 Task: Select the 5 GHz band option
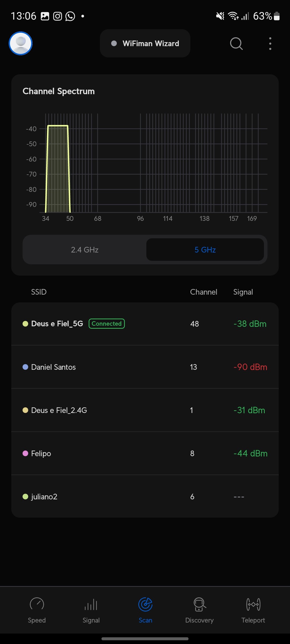tap(205, 250)
